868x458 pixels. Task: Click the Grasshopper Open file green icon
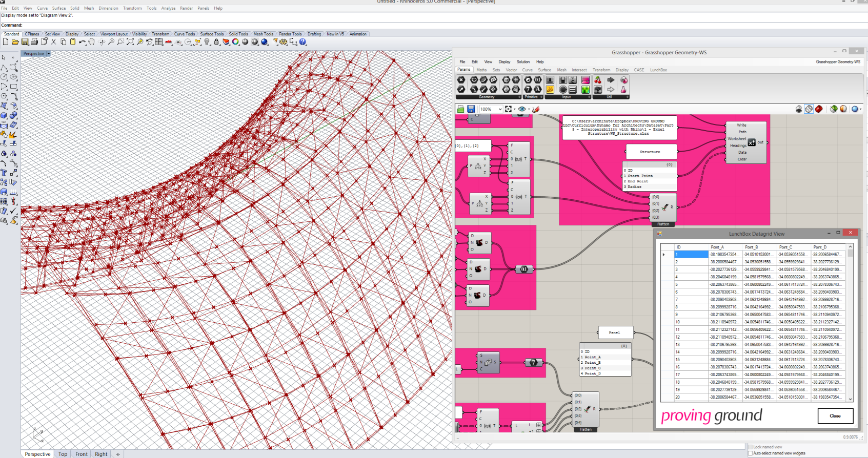coord(461,109)
